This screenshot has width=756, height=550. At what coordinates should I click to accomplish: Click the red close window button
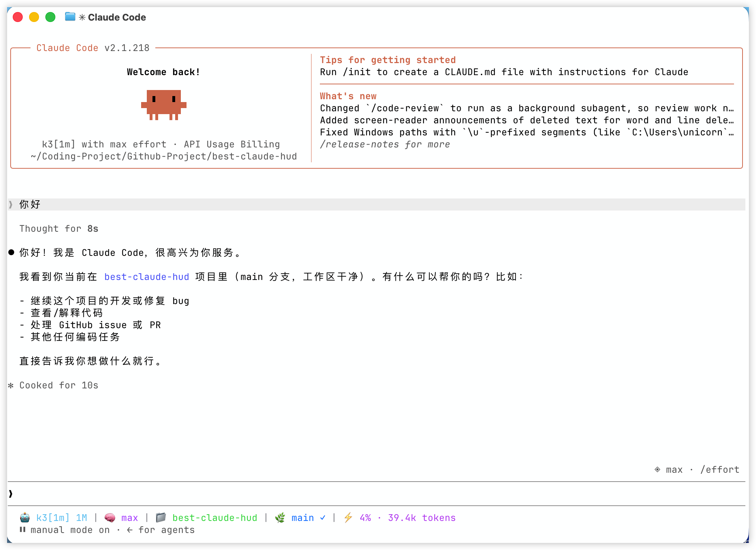[18, 17]
